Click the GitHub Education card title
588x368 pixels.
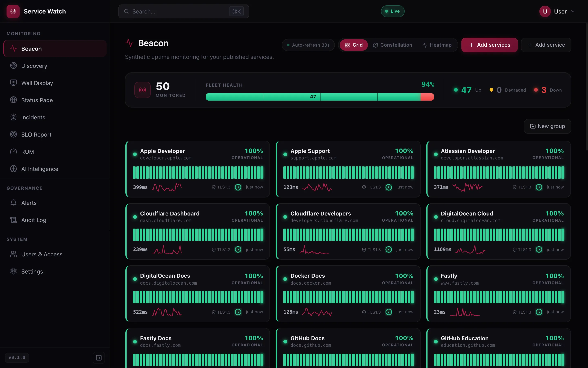tap(464, 338)
